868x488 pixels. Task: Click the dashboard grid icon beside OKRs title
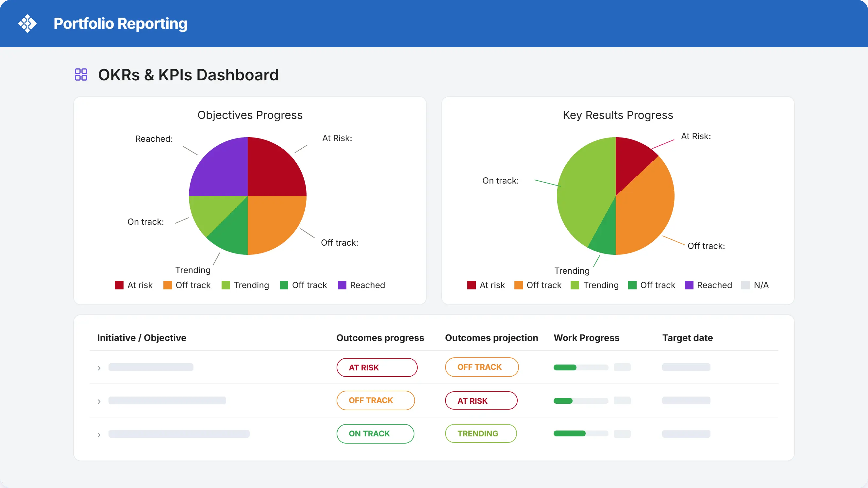coord(81,74)
